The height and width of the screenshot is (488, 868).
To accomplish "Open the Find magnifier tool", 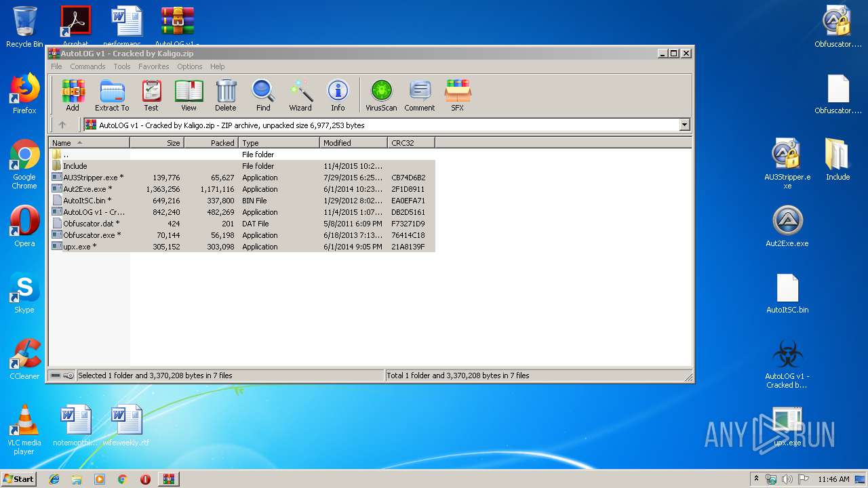I will [x=263, y=96].
